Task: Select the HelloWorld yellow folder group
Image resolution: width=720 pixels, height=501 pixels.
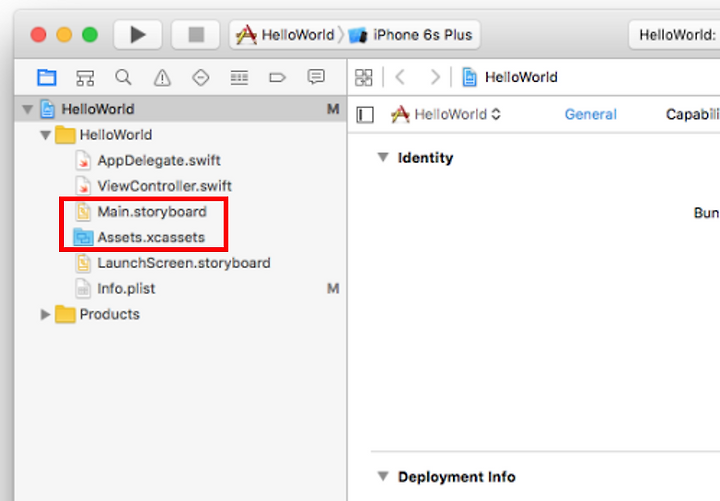Action: click(180, 135)
